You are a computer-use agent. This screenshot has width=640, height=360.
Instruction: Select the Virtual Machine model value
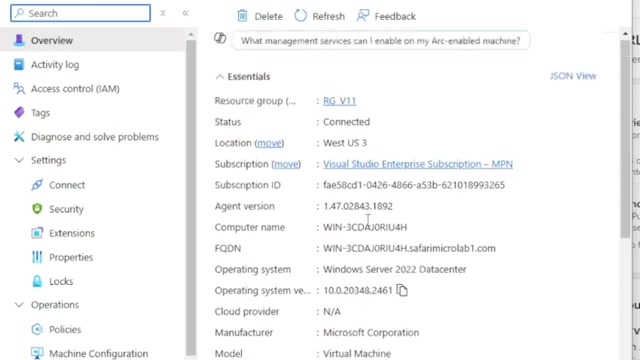tap(357, 353)
